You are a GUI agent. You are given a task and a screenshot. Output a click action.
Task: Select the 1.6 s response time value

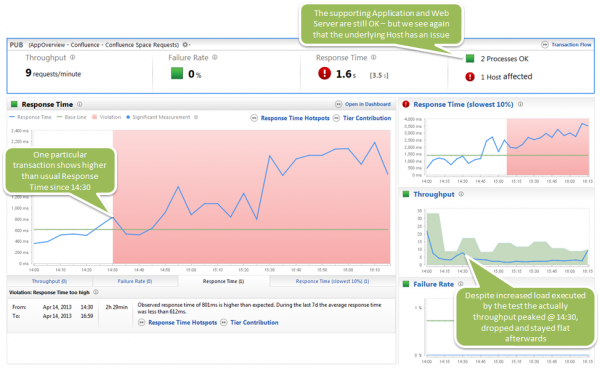coord(346,74)
